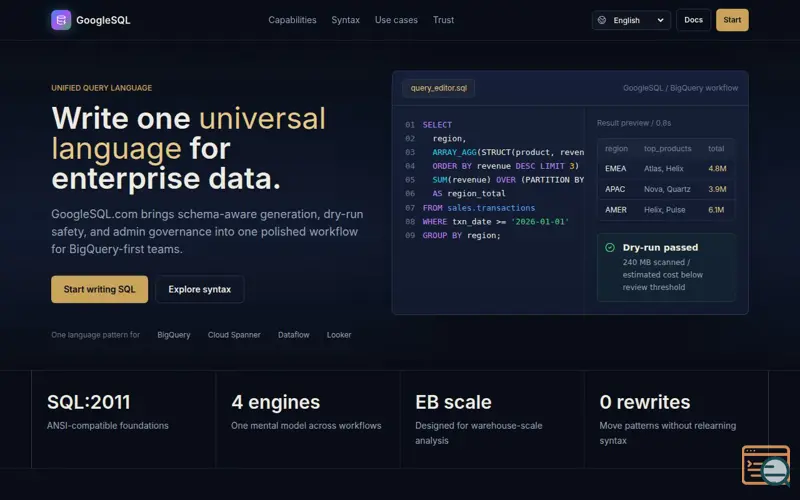Click 'Nova, Quartz' top products cell

point(667,189)
